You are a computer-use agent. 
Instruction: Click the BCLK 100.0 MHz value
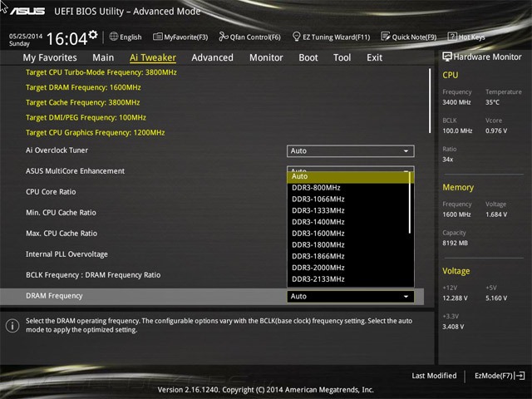click(x=457, y=131)
